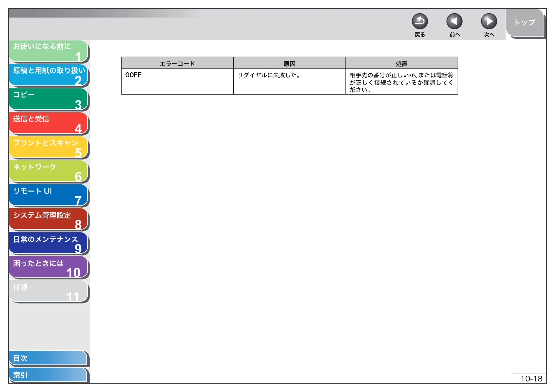Viewport: 555px width, 392px height.
Task: Click the 前へ (previous) left arrow icon
Action: [x=454, y=21]
